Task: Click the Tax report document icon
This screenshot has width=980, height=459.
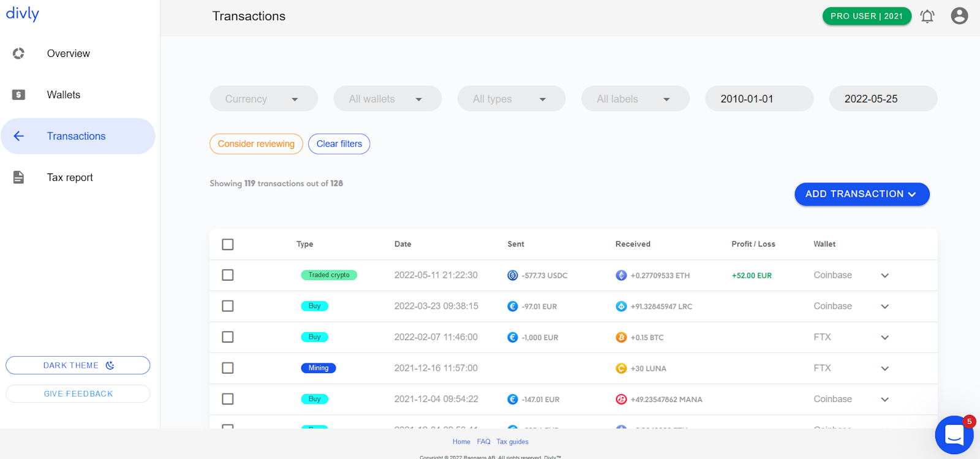Action: (18, 177)
